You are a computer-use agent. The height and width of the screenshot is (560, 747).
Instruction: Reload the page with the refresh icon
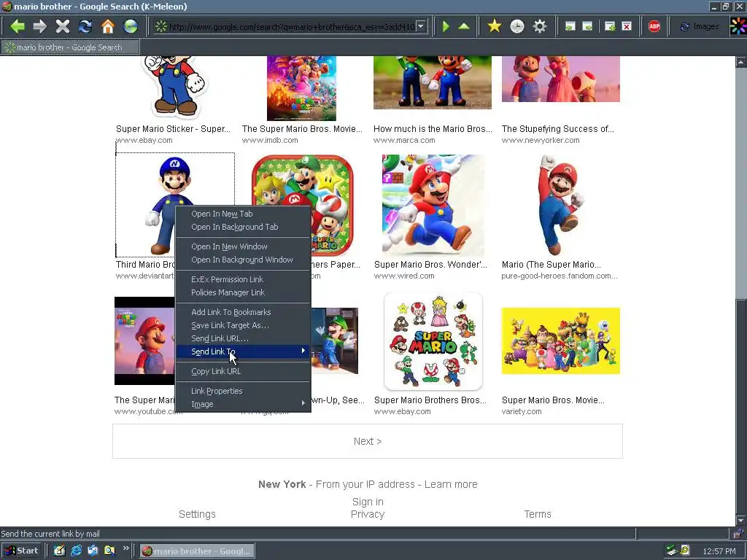point(85,26)
